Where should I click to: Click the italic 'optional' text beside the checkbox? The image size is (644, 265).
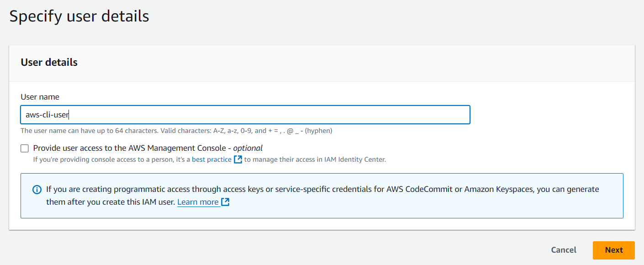click(x=248, y=148)
